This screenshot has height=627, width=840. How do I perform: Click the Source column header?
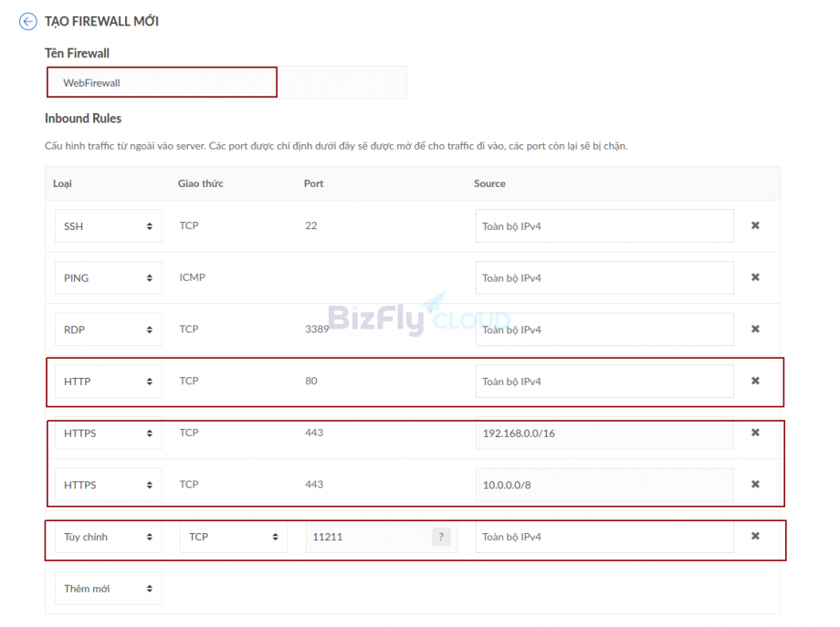pyautogui.click(x=489, y=183)
